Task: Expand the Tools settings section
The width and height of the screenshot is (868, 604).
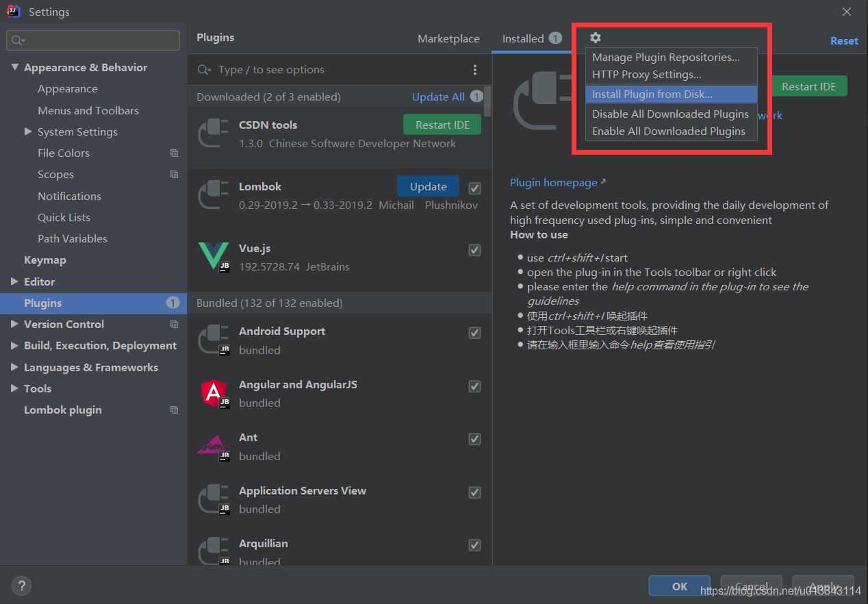Action: click(x=15, y=388)
